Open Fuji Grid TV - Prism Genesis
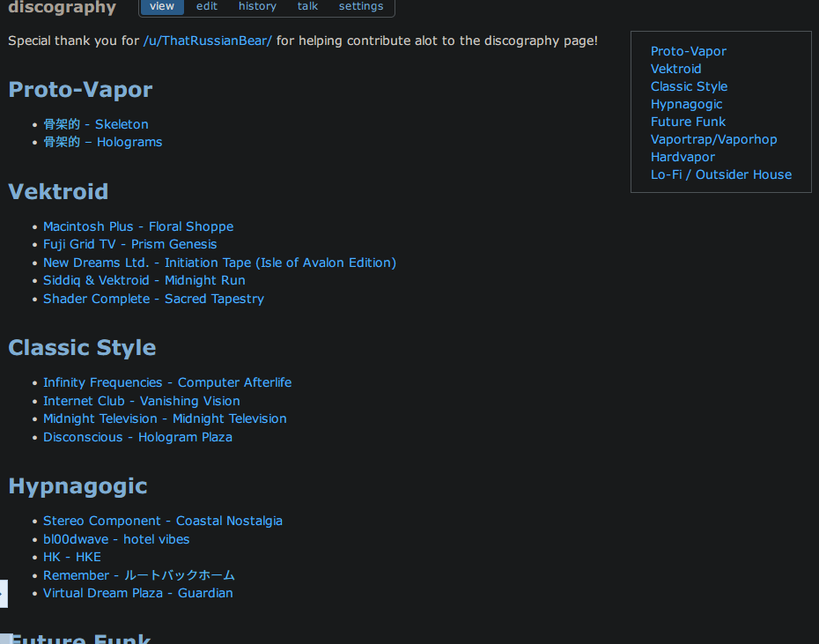This screenshot has height=644, width=819. coord(130,245)
